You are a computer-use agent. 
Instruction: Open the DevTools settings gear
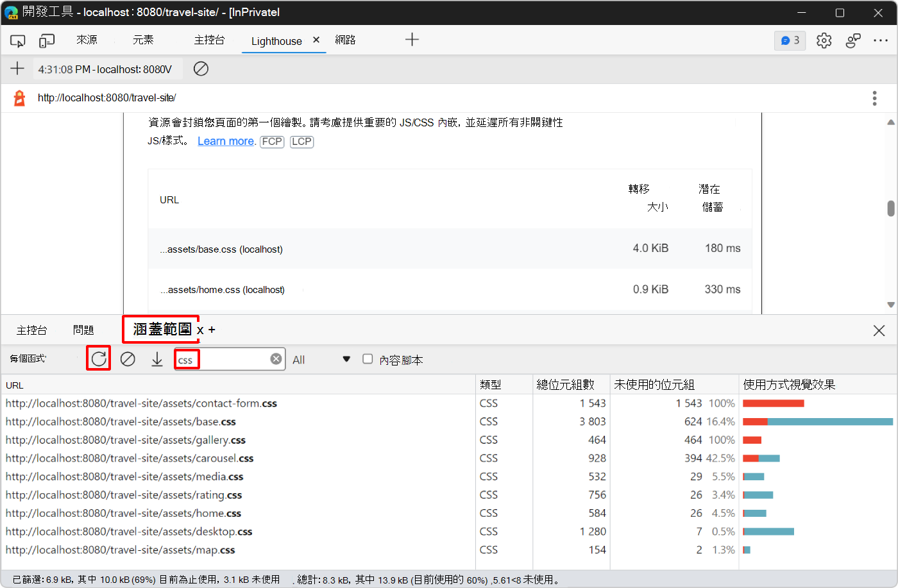tap(824, 40)
